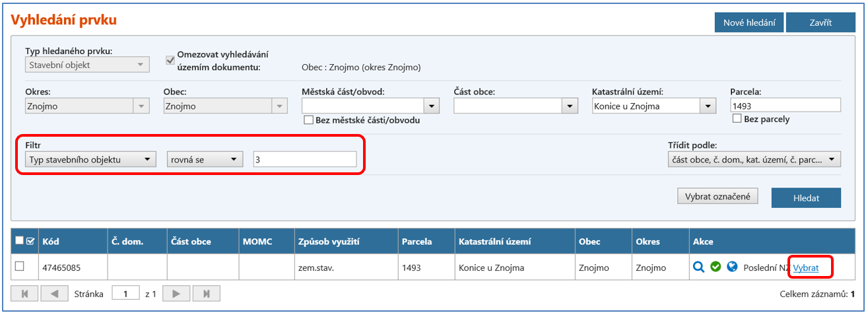868x313 pixels.
Task: Tick the 'Bez parcely' checkbox
Action: (737, 119)
